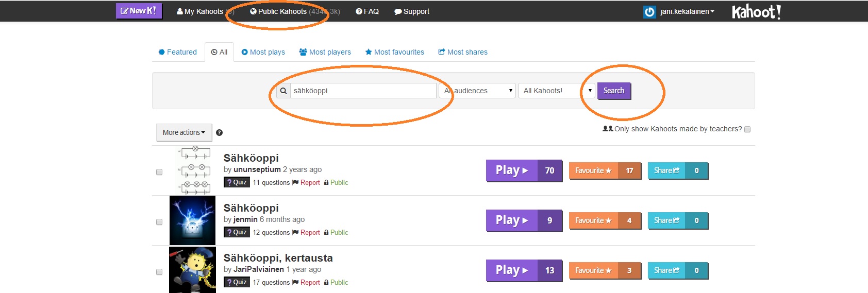Select the checkbox for Sähköoppi by jenmin
This screenshot has width=868, height=293.
coord(159,222)
